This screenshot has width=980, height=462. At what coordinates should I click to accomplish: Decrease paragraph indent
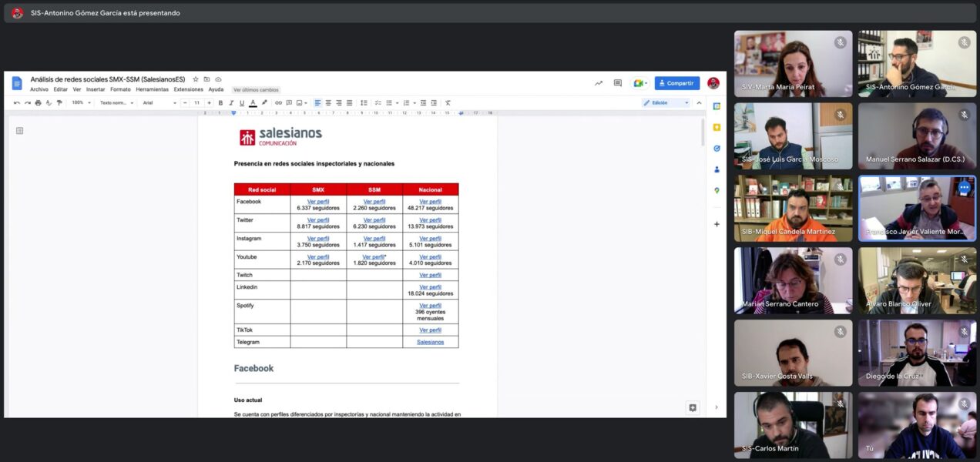pyautogui.click(x=423, y=102)
